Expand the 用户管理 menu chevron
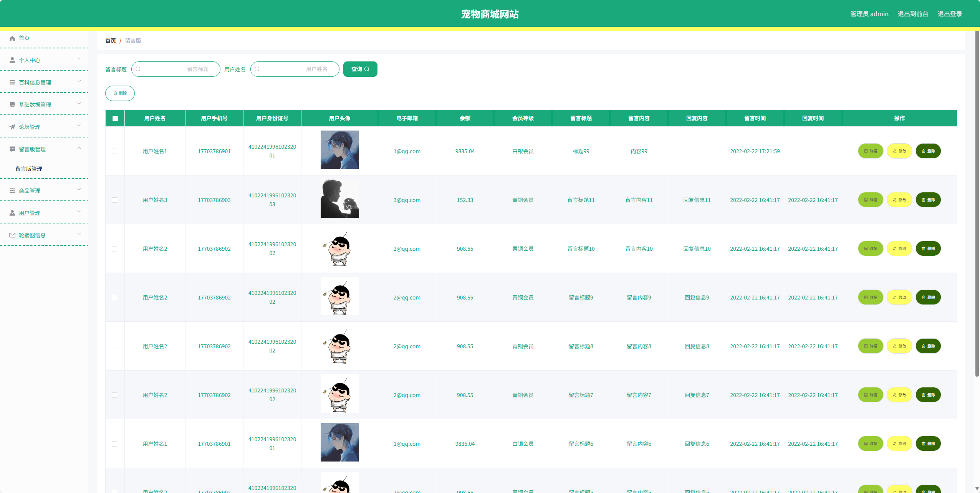The image size is (980, 493). [79, 212]
